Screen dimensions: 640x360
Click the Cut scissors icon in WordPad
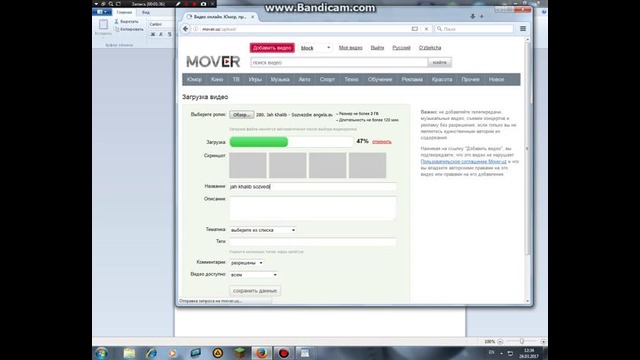point(116,21)
